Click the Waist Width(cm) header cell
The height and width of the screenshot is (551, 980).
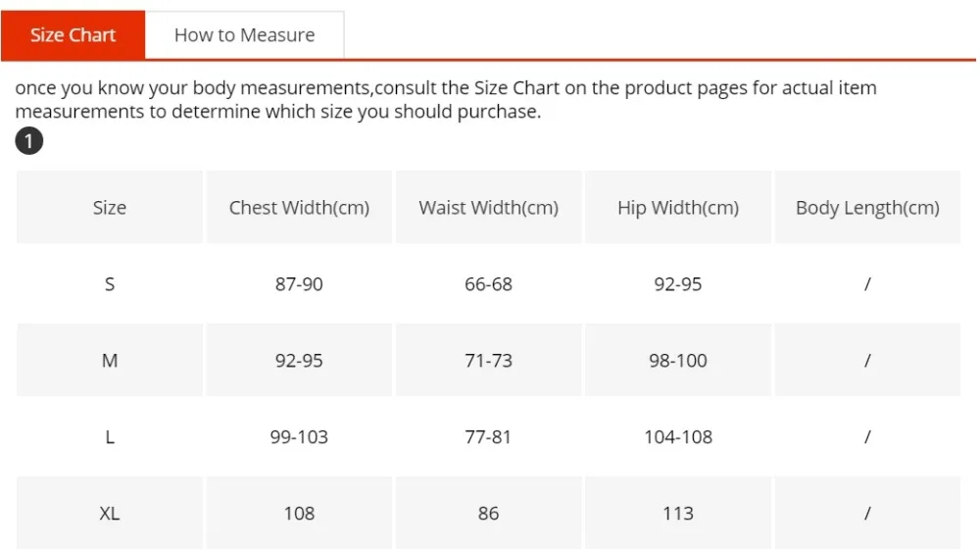tap(488, 207)
